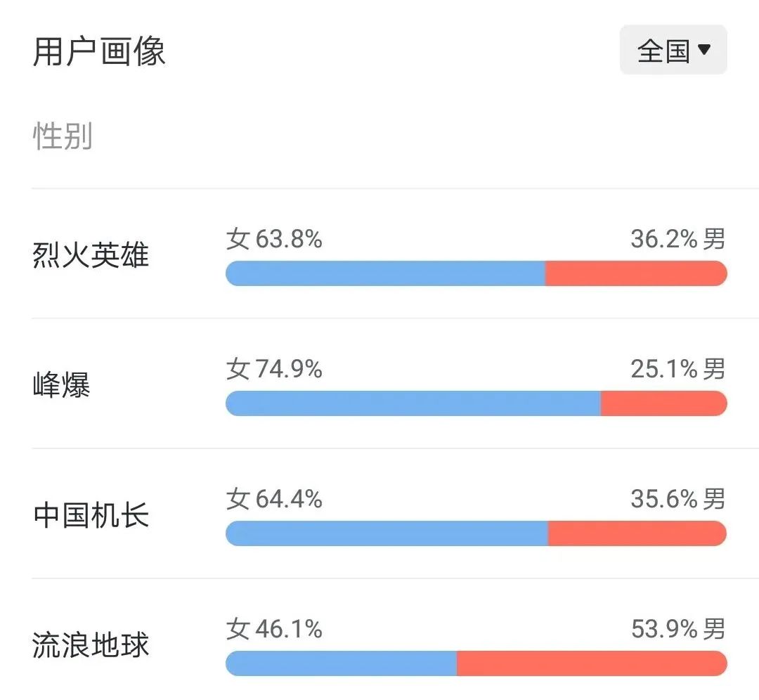The image size is (759, 700).
Task: Click red male bar segment for 峰爆
Action: [x=663, y=403]
